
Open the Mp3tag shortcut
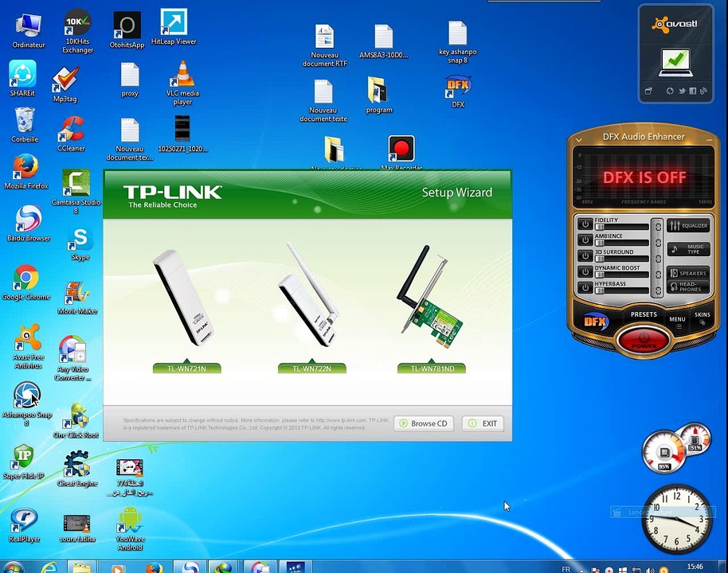click(x=65, y=84)
